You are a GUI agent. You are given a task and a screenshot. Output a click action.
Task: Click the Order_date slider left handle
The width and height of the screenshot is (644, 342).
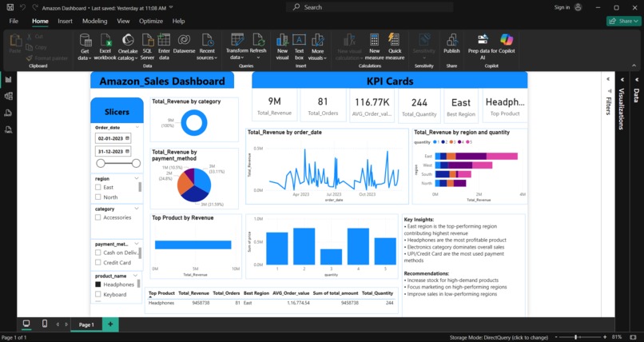pyautogui.click(x=101, y=163)
